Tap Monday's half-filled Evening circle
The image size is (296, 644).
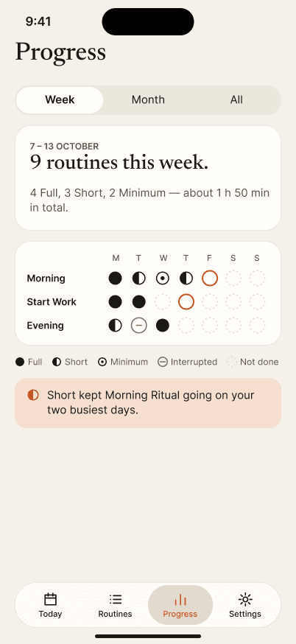point(116,326)
